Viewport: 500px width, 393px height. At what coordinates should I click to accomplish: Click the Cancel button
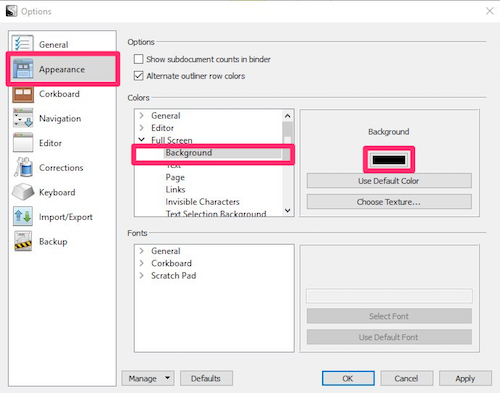tap(407, 378)
